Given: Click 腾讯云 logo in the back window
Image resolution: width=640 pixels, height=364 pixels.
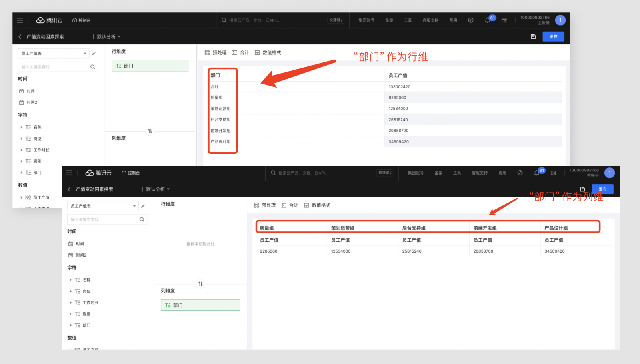Looking at the screenshot, I should point(49,20).
